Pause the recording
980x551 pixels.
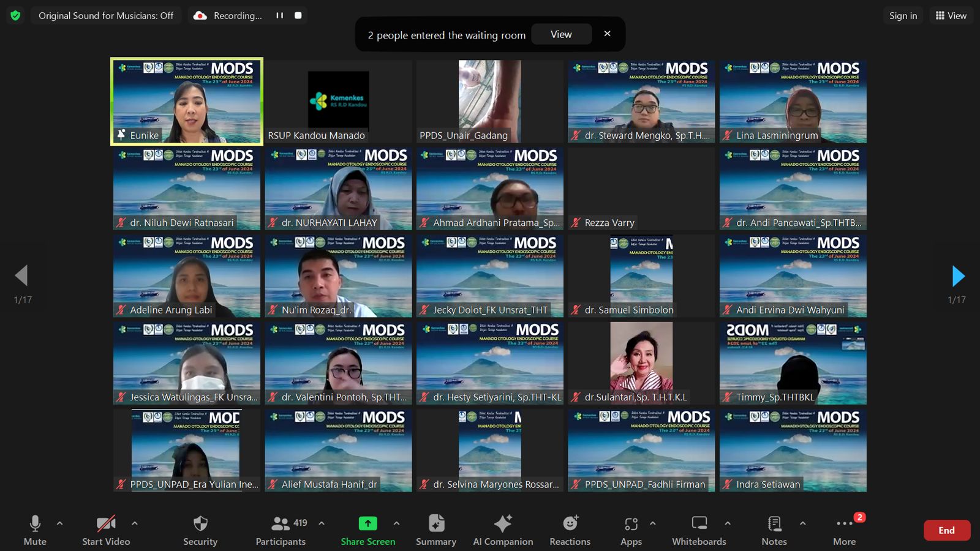279,15
